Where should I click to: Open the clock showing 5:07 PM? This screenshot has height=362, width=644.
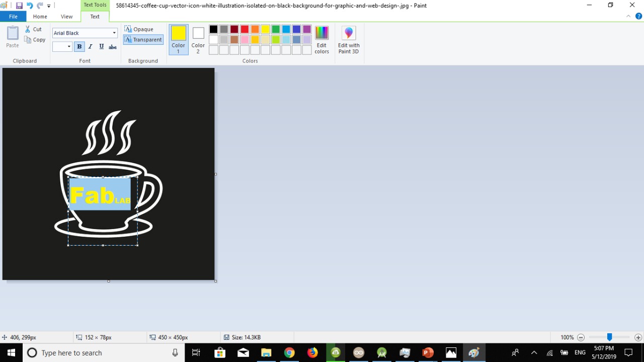click(604, 352)
